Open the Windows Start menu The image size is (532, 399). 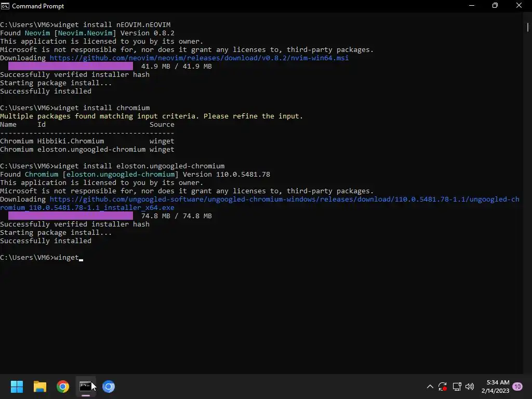(x=17, y=387)
